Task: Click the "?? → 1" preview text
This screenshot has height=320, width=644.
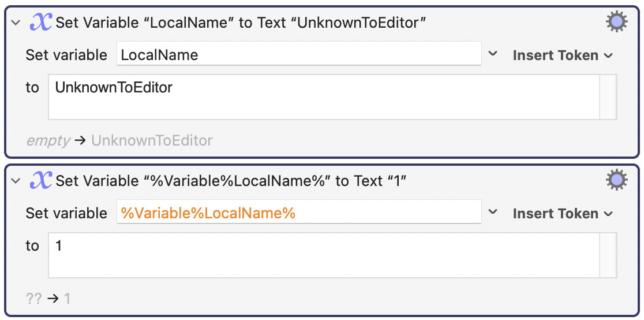Action: coord(48,299)
